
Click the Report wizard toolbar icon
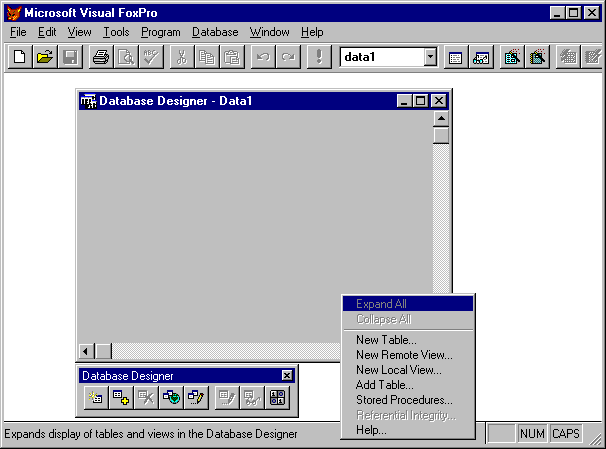(x=537, y=57)
